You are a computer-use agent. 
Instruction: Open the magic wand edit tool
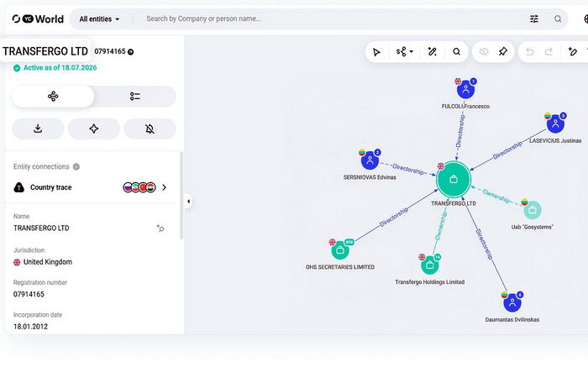[432, 52]
